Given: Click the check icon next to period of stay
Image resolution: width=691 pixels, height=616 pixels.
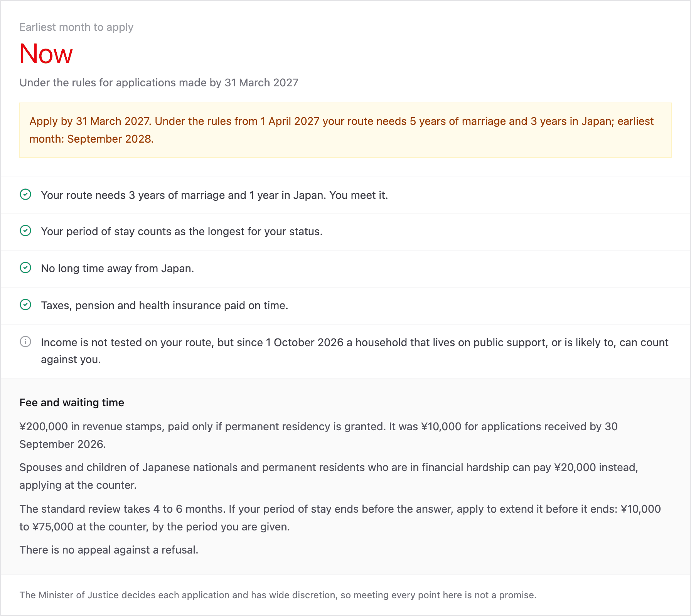Looking at the screenshot, I should point(25,231).
